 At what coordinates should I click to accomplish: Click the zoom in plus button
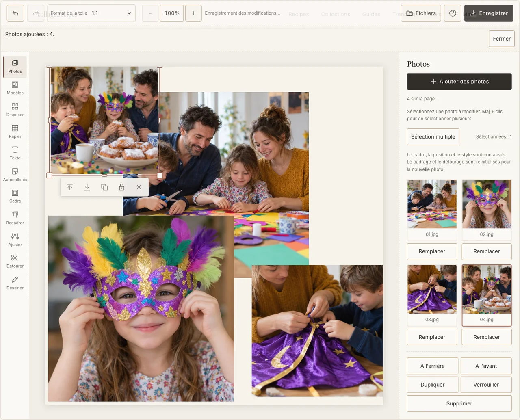pyautogui.click(x=193, y=13)
